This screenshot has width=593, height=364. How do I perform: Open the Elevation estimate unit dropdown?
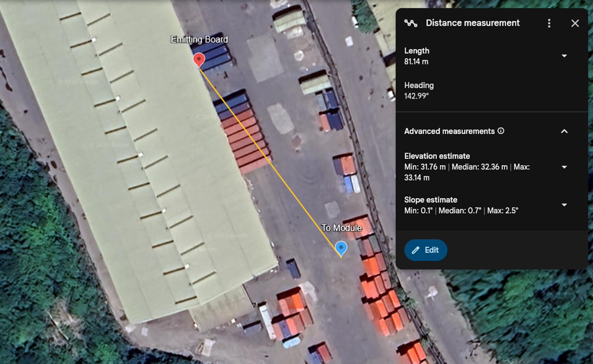(564, 167)
